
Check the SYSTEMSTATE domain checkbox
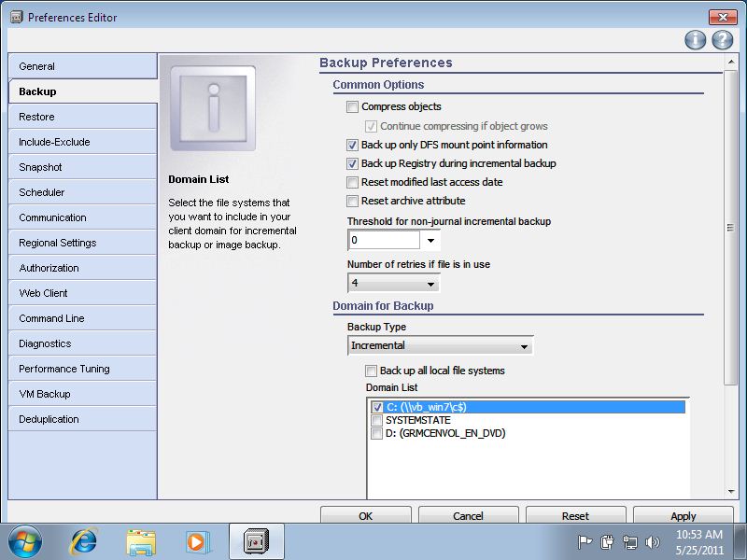coord(377,420)
